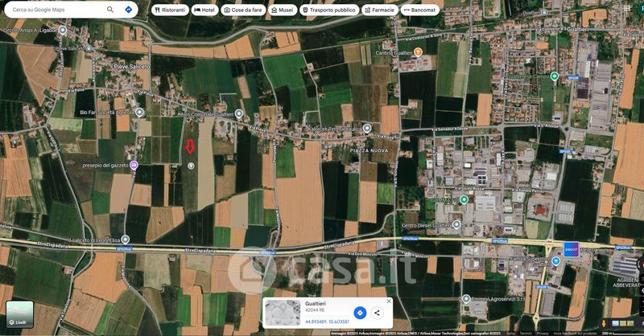Open the Pevere Dpiù store marker
This screenshot has height=336, width=644.
point(570,249)
